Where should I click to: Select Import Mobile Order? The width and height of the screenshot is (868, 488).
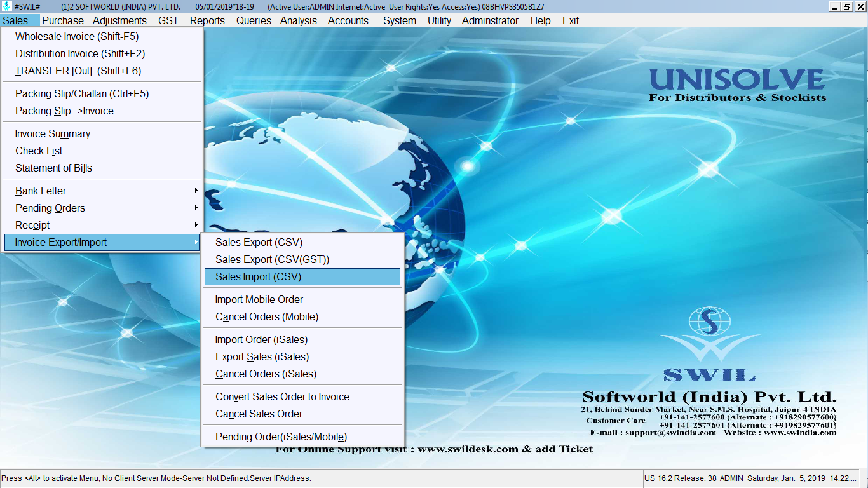point(302,300)
